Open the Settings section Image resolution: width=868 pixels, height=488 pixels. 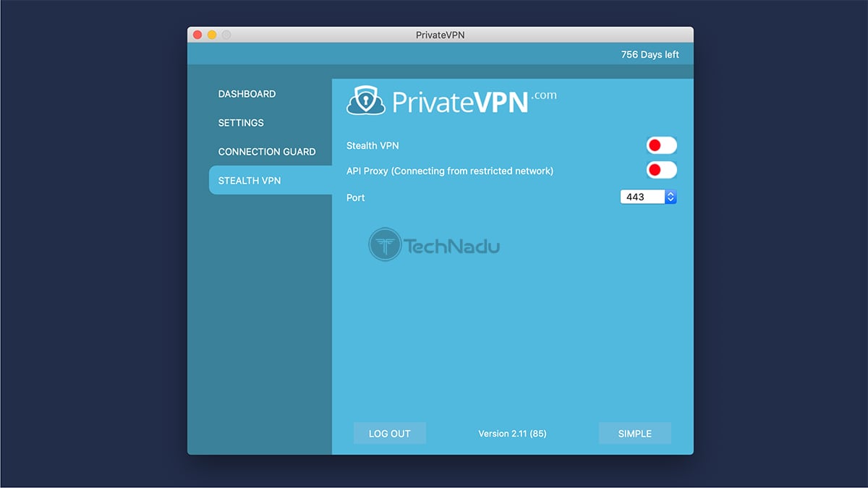pyautogui.click(x=240, y=123)
